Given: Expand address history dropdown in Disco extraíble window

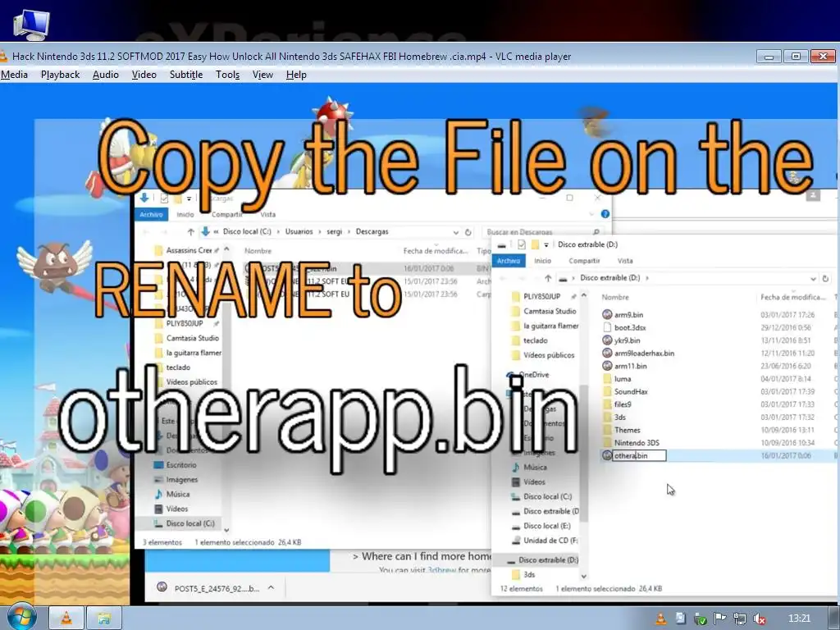Looking at the screenshot, I should coord(813,279).
